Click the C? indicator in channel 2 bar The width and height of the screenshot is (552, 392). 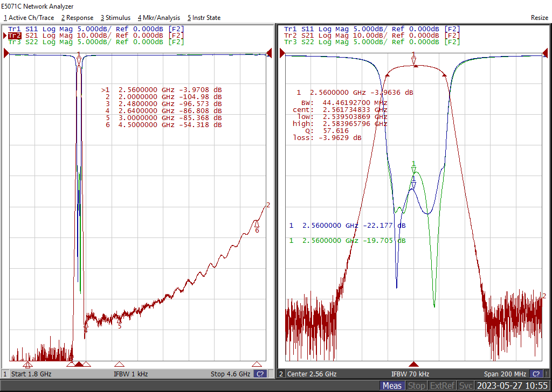pos(536,374)
